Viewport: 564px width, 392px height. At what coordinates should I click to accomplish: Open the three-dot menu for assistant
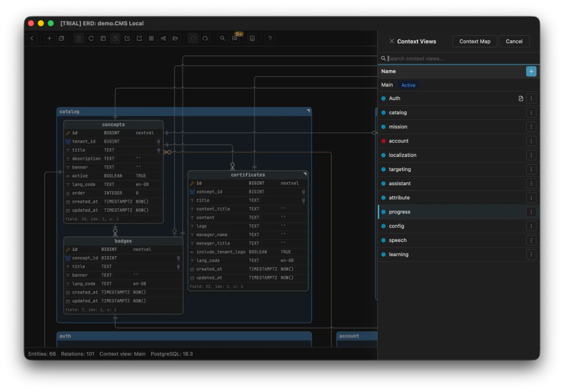(531, 183)
